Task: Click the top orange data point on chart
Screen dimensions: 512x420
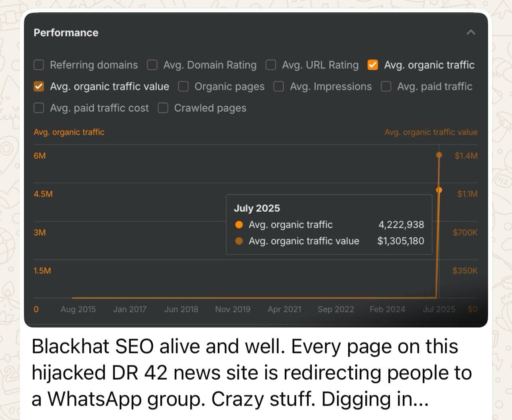Action: [439, 155]
